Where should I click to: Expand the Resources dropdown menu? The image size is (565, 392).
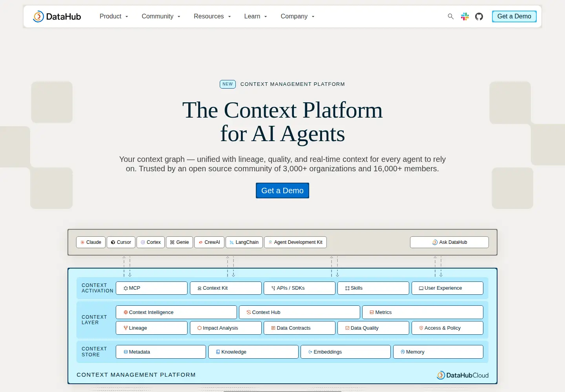(x=212, y=16)
